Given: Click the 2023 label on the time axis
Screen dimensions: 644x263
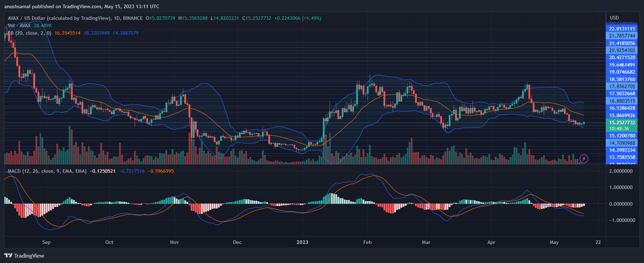Looking at the screenshot, I should [x=302, y=242].
